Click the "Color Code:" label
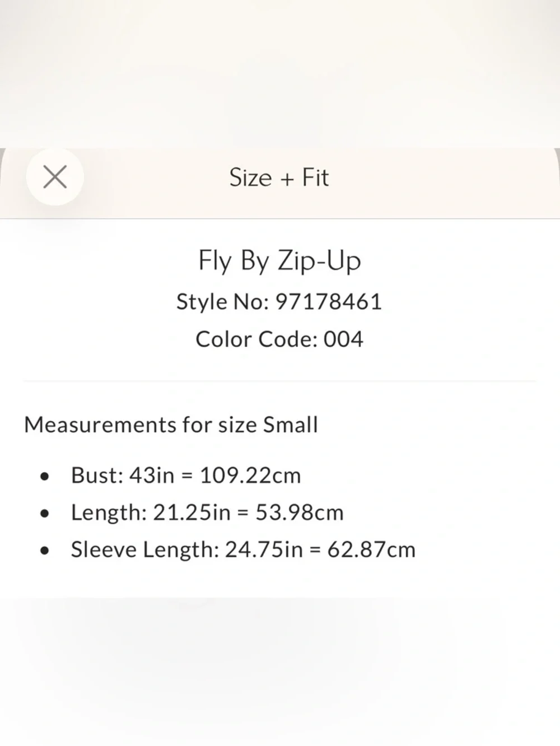The image size is (560, 746). (256, 339)
